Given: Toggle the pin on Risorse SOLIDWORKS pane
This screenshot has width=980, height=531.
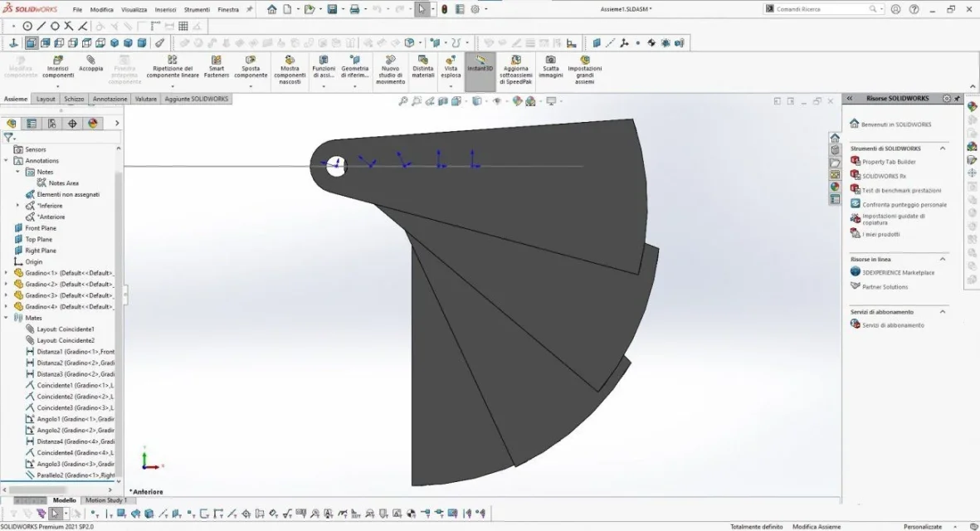Looking at the screenshot, I should 957,99.
